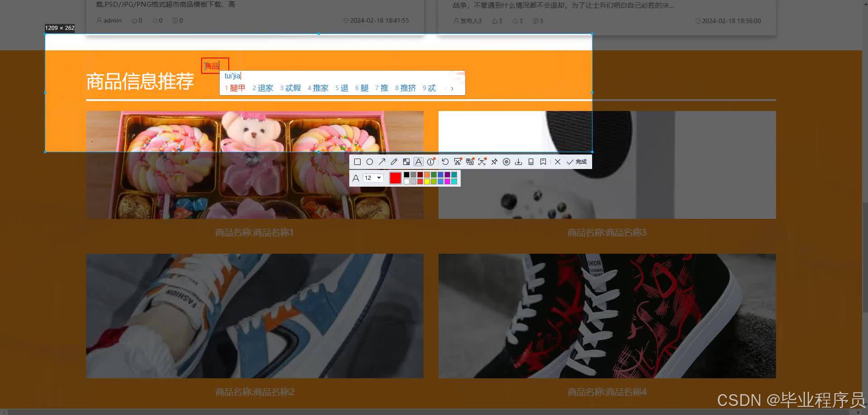The height and width of the screenshot is (415, 868).
Task: Click the 2024-02-18 18:41:55 timestamp
Action: tap(380, 20)
